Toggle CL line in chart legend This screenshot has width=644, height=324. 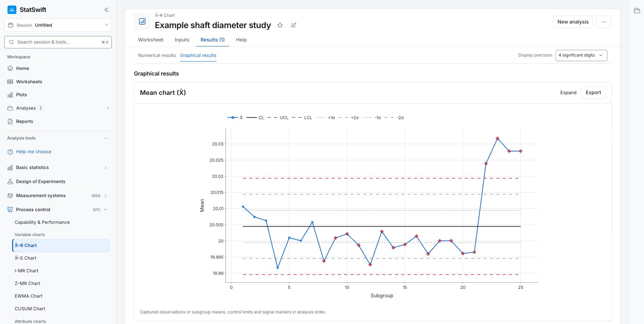click(x=255, y=118)
